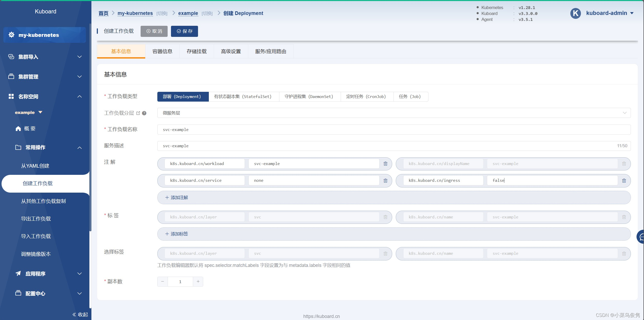Viewport: 644px width, 320px height.
Task: Click the 配置中心 sidebar icon
Action: pyautogui.click(x=18, y=293)
